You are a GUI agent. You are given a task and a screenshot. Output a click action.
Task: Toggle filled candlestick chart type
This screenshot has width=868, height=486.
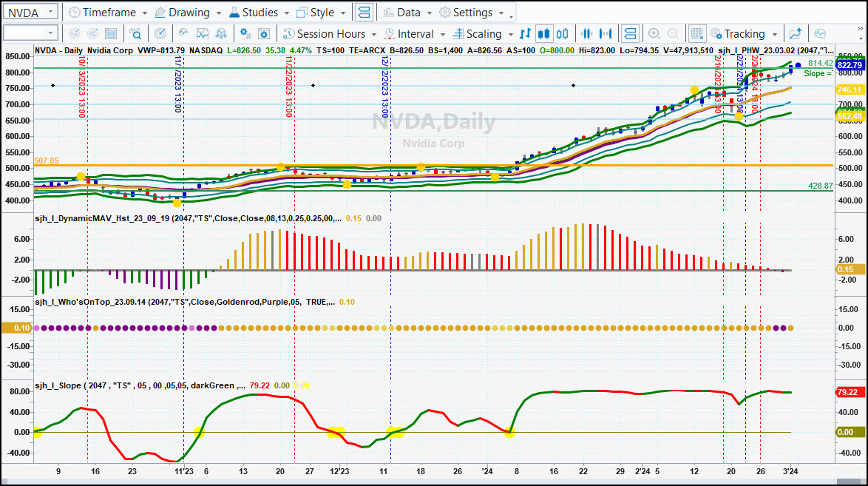tap(544, 34)
